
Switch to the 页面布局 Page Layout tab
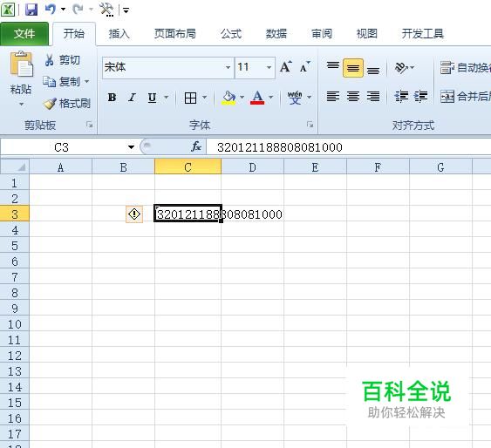click(x=174, y=34)
